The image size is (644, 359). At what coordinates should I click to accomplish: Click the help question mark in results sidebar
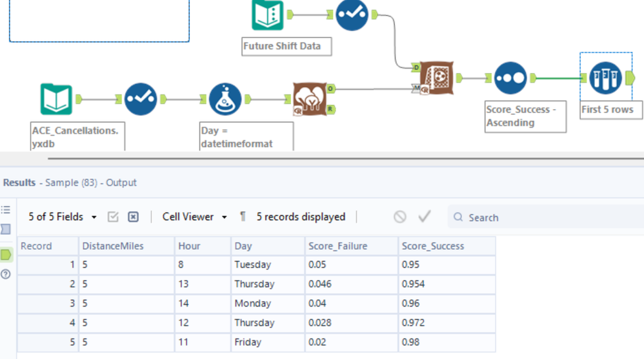[x=6, y=274]
